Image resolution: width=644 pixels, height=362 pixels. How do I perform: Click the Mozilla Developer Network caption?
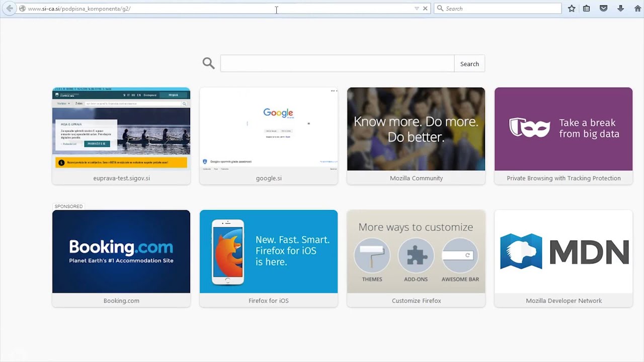(x=563, y=301)
